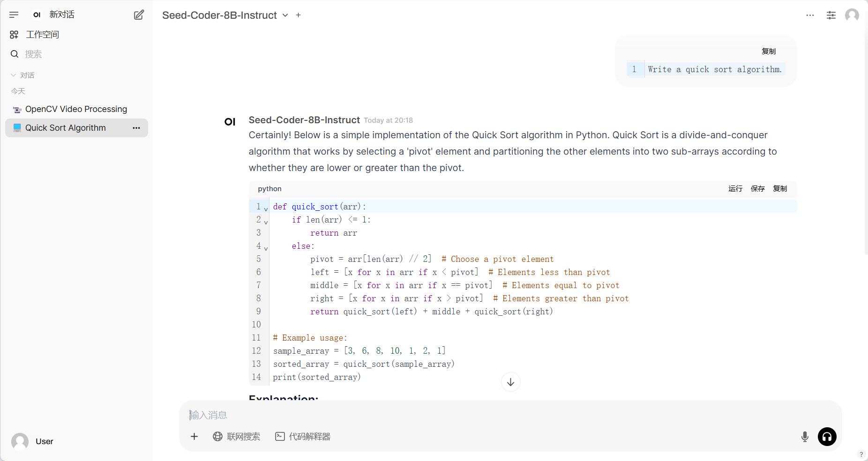Open the OpenCV Video Processing chat

click(x=76, y=109)
